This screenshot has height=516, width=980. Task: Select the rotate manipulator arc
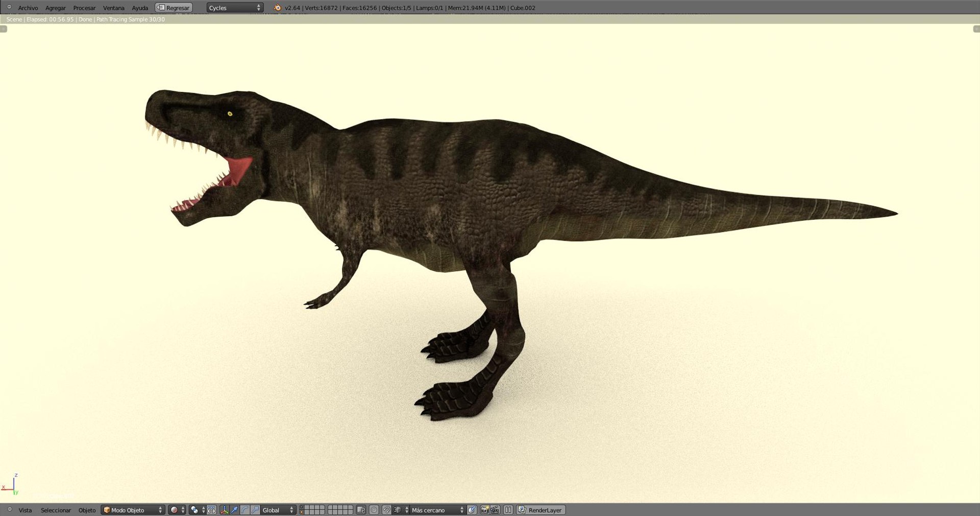click(244, 510)
